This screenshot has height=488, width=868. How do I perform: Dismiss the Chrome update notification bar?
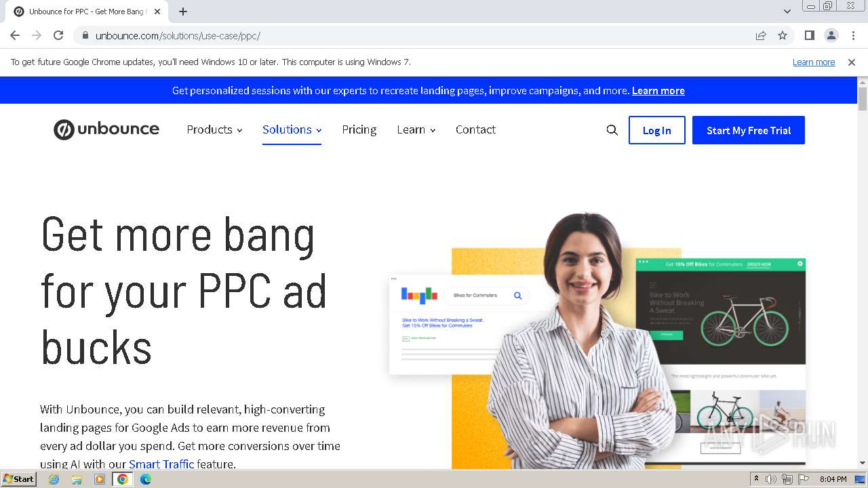point(852,62)
